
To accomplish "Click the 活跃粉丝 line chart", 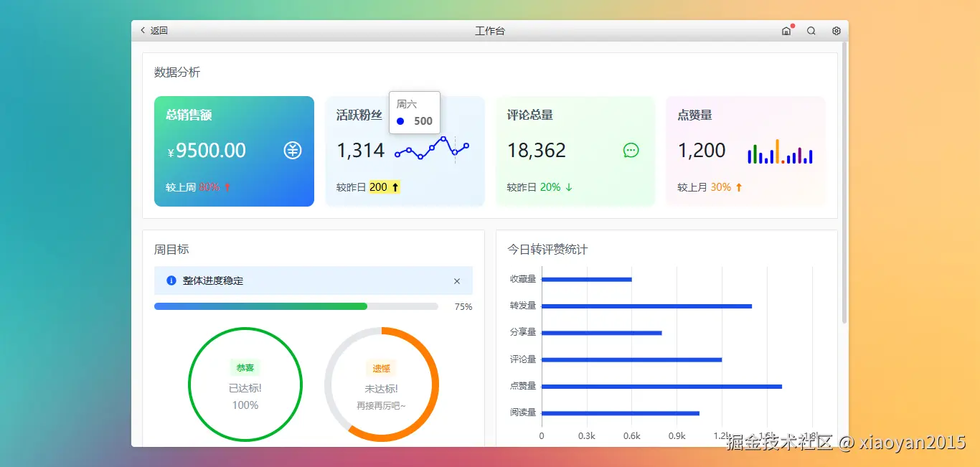I will point(432,148).
